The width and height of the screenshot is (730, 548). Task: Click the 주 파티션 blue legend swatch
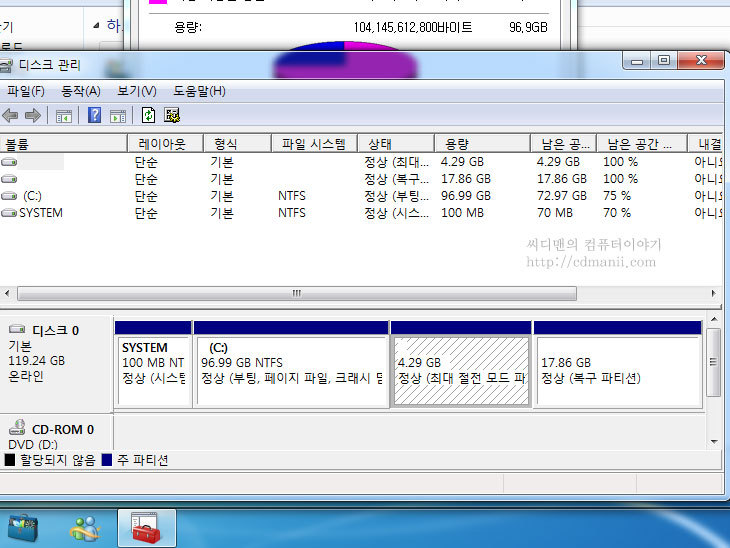(x=107, y=461)
